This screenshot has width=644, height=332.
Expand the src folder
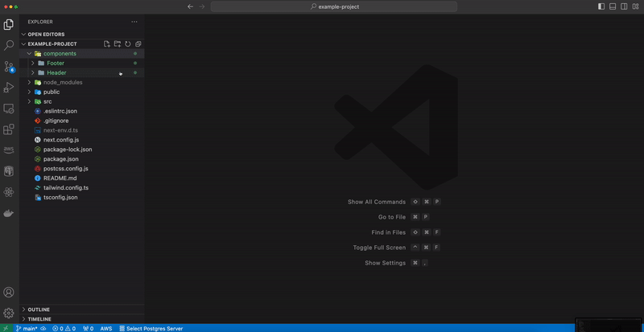[82, 101]
